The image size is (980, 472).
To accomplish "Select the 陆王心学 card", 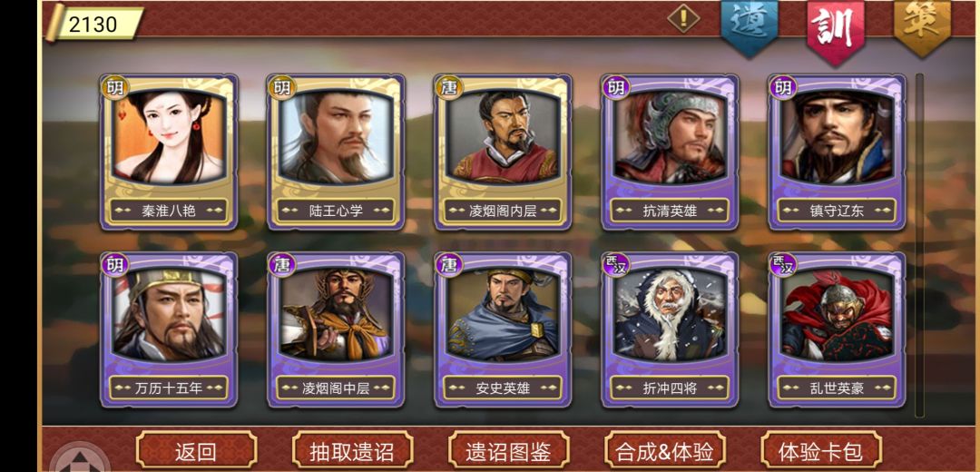I will tap(336, 152).
